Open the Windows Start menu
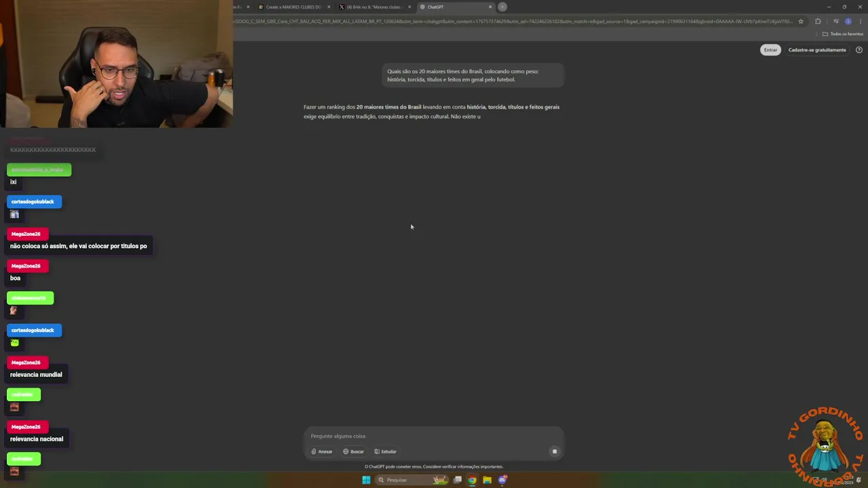 tap(366, 480)
